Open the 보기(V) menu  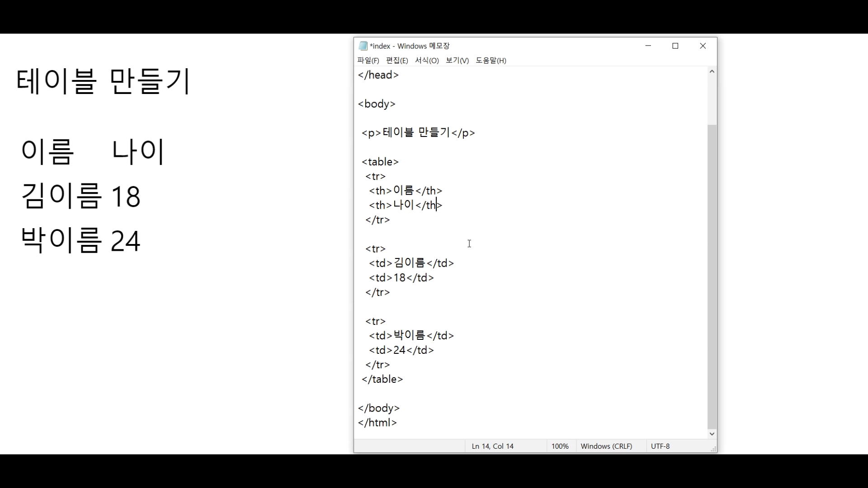[x=457, y=61]
